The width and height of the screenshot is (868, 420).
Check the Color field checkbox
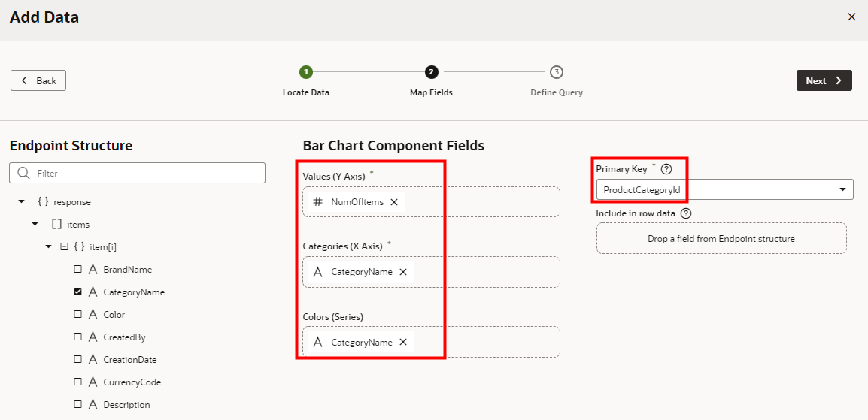[78, 315]
